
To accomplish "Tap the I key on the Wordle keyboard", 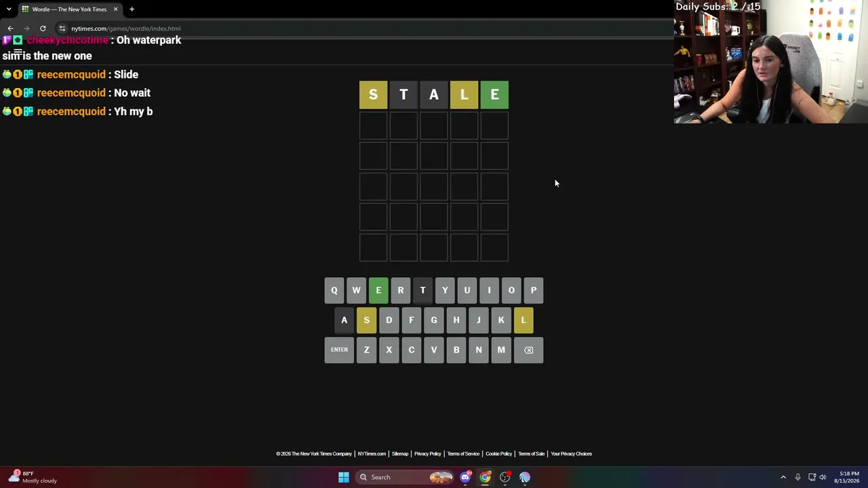I will pyautogui.click(x=489, y=290).
